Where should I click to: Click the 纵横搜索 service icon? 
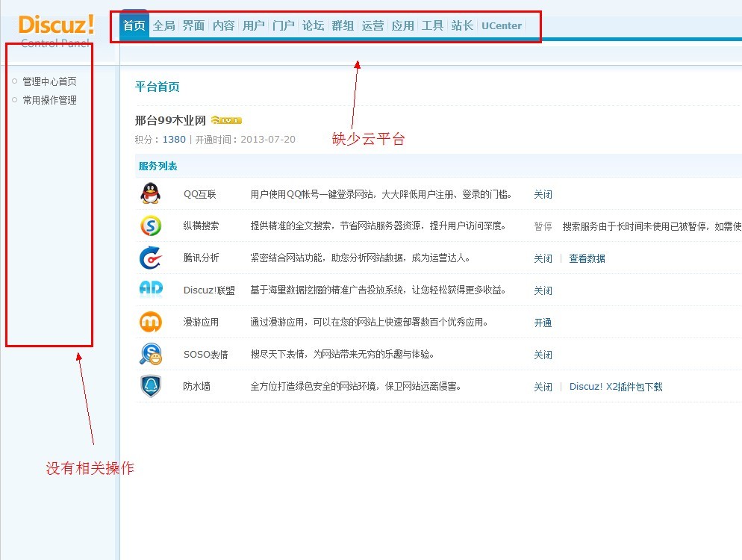pos(151,225)
